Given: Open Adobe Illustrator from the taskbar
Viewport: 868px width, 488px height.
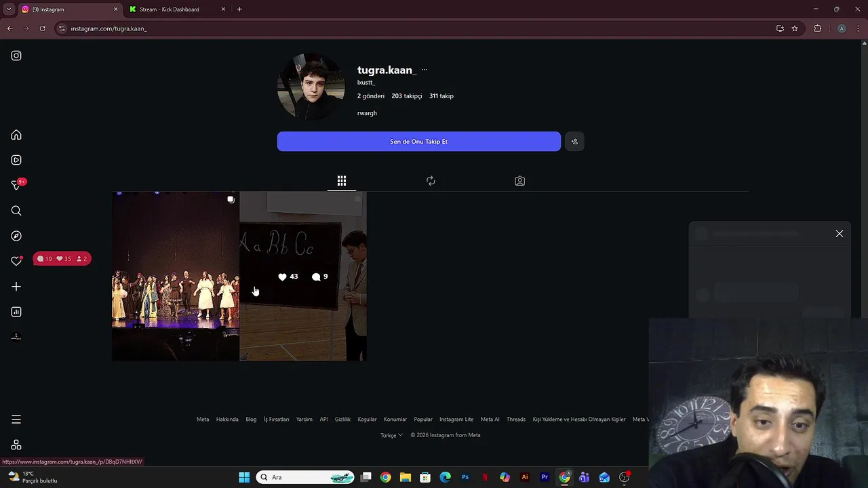Looking at the screenshot, I should point(524,477).
